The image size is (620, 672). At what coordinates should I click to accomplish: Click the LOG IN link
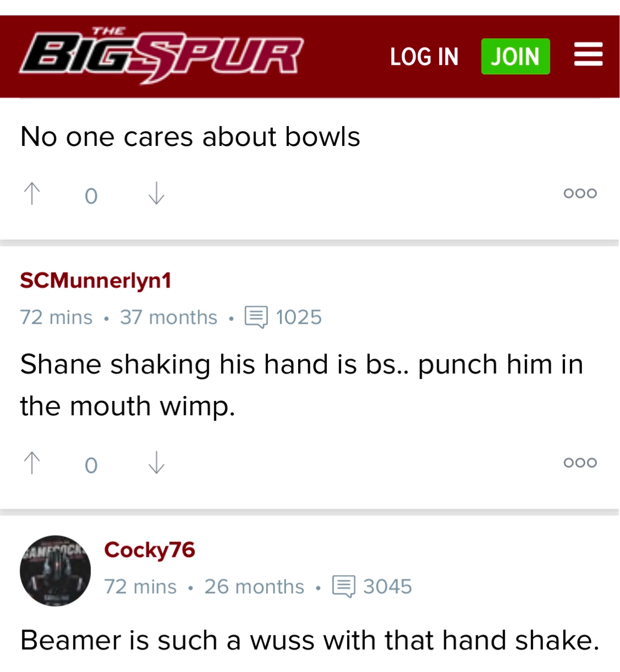click(424, 57)
